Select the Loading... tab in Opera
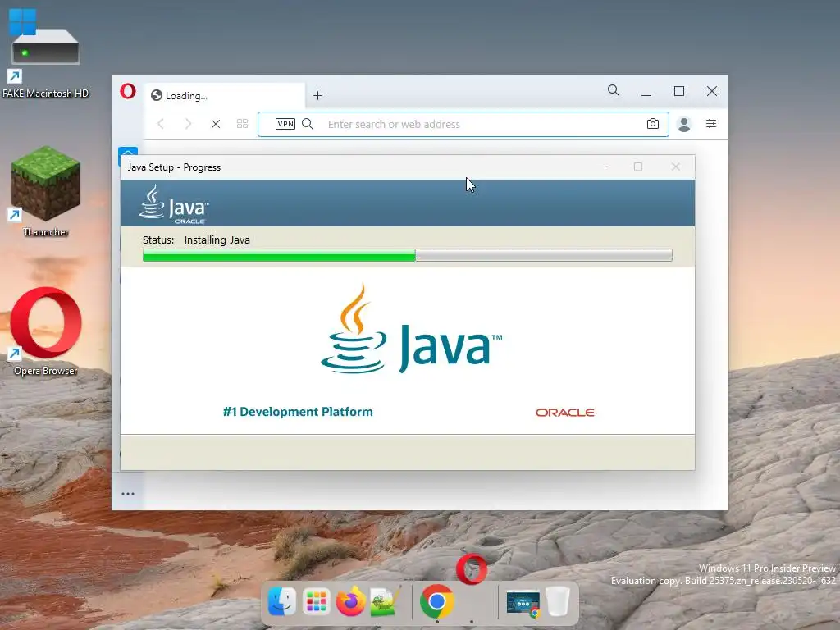 [225, 95]
